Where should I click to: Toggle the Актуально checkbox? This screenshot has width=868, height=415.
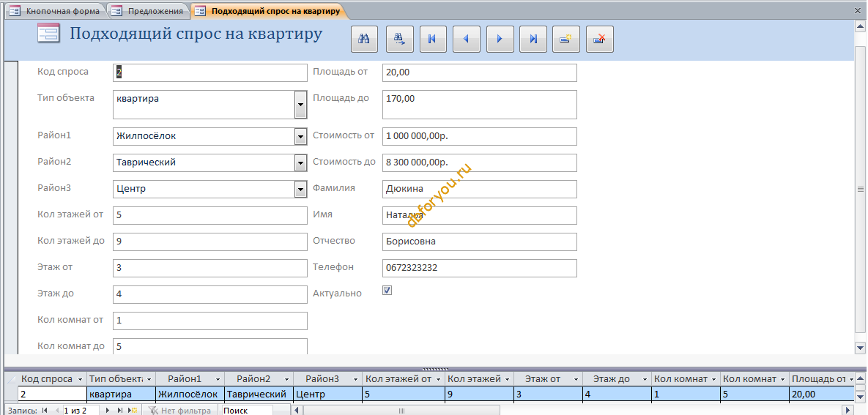click(x=387, y=290)
